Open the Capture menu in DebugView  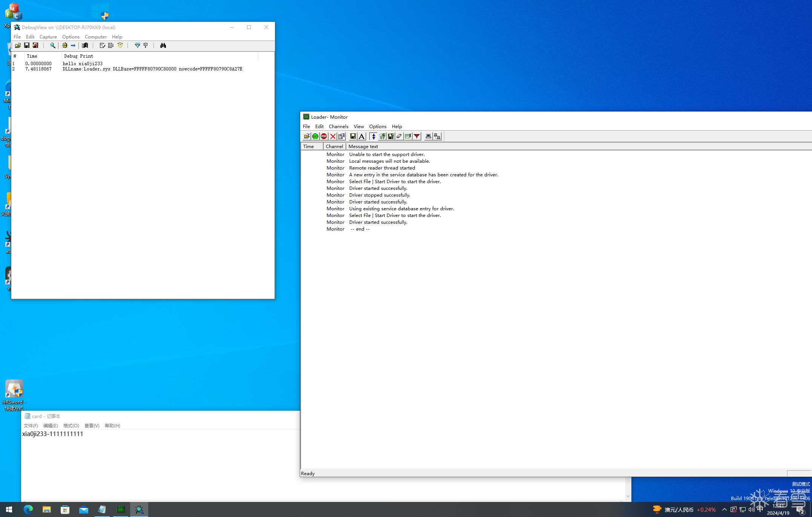[48, 37]
